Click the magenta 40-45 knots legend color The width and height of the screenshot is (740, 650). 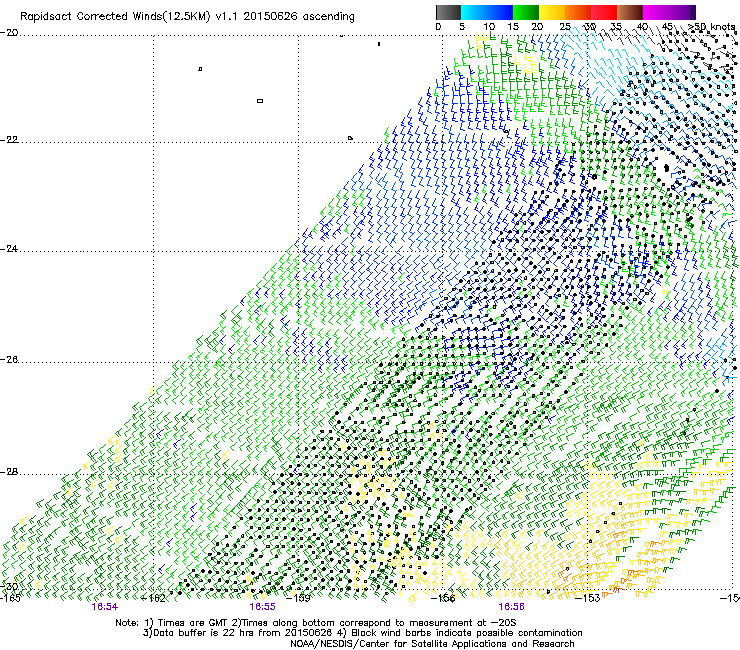click(x=656, y=12)
